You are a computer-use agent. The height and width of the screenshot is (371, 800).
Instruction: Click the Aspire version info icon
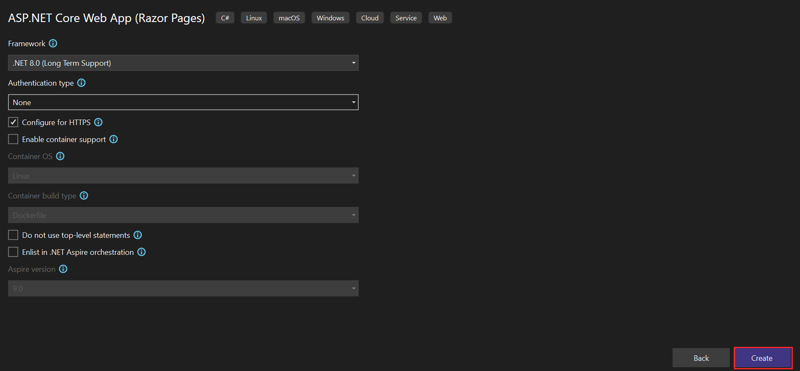63,269
